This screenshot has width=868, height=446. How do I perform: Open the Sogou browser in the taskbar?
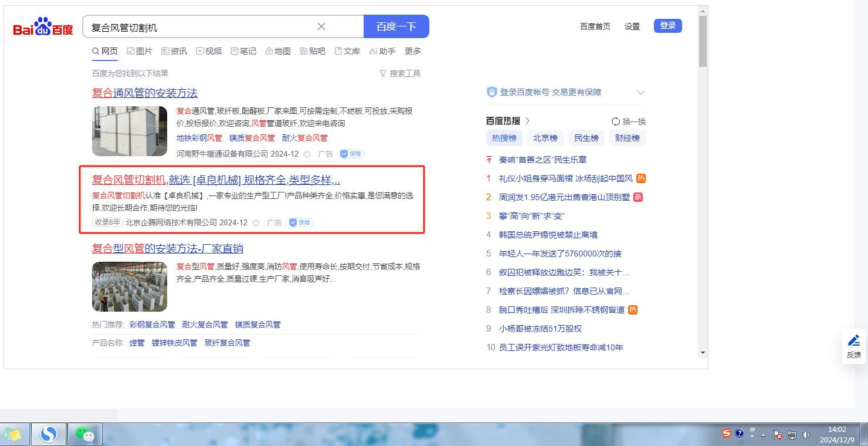(49, 434)
